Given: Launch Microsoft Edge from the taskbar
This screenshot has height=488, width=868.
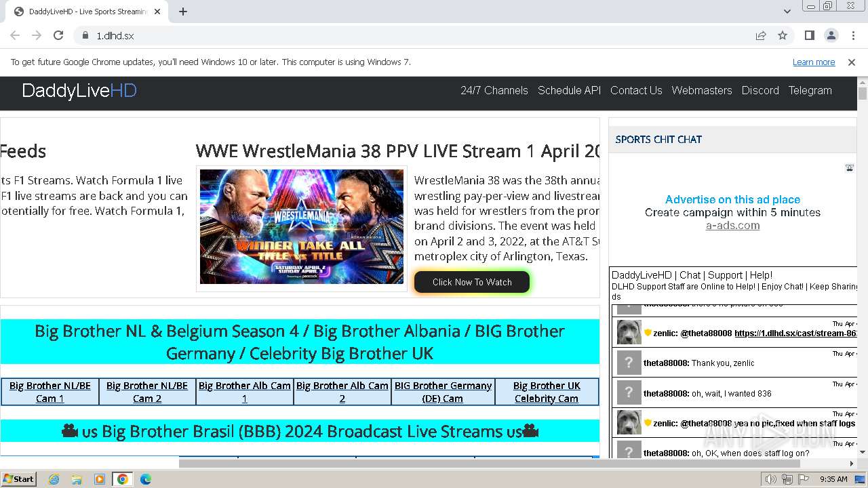Looking at the screenshot, I should point(146,479).
